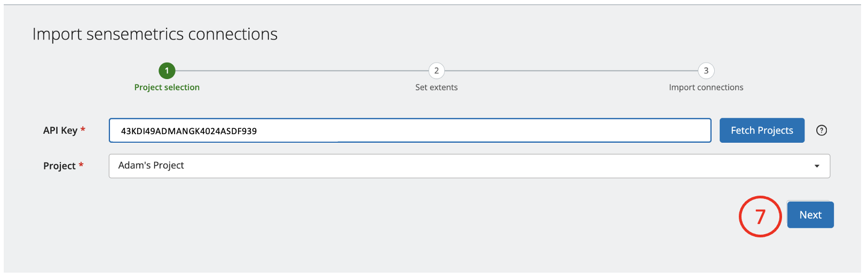Click the red circled 7 annotation
The image size is (868, 278).
click(760, 216)
